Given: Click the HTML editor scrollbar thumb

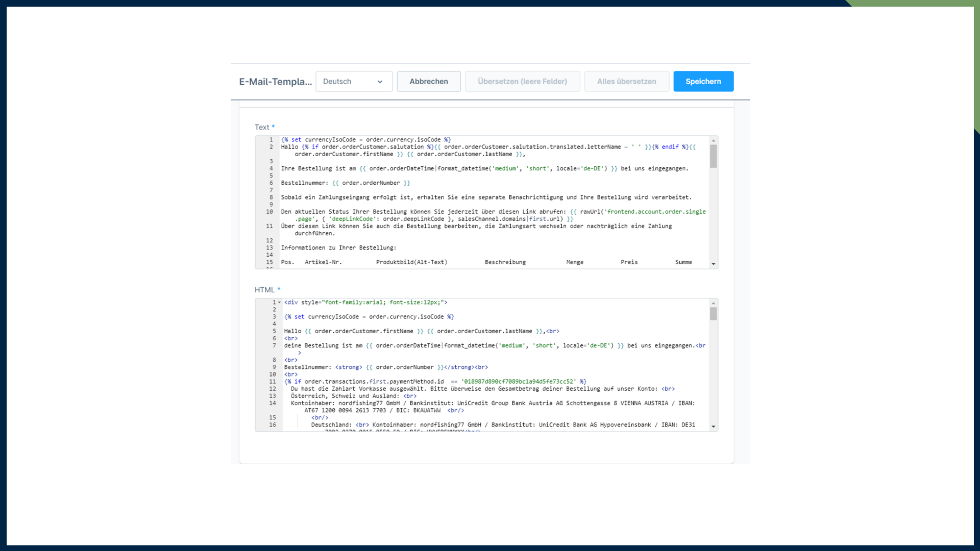Looking at the screenshot, I should click(x=713, y=314).
